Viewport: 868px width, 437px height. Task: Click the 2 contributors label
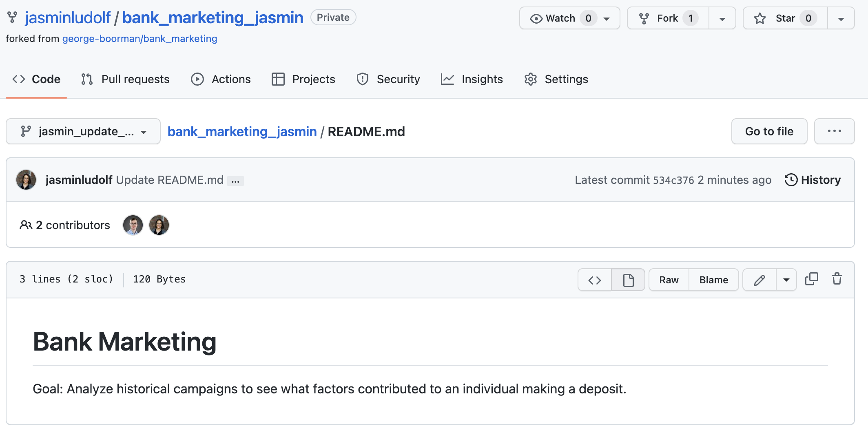tap(65, 225)
